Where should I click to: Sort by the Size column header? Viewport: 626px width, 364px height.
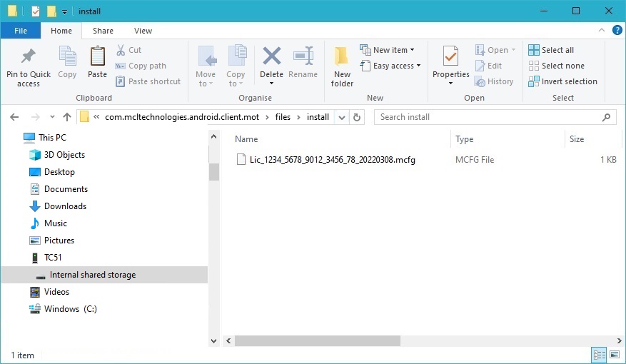click(x=577, y=139)
